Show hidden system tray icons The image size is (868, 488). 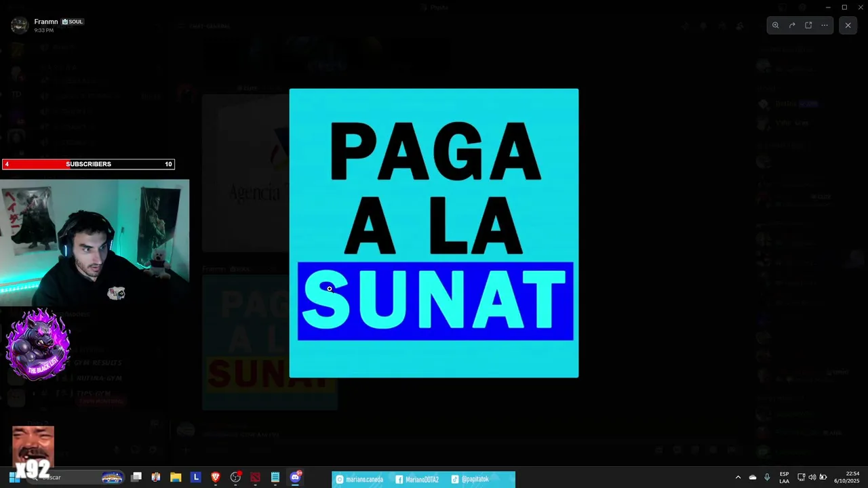[x=738, y=477]
